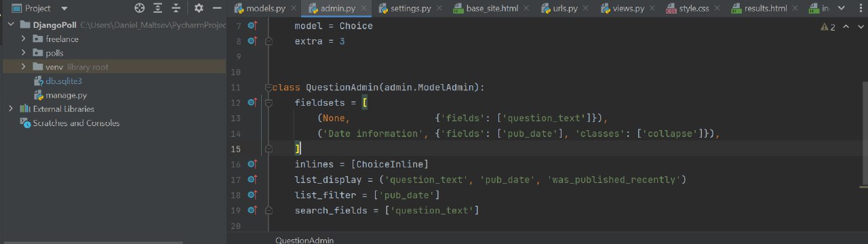Collapse the DjangoPoll project root

pos(11,24)
